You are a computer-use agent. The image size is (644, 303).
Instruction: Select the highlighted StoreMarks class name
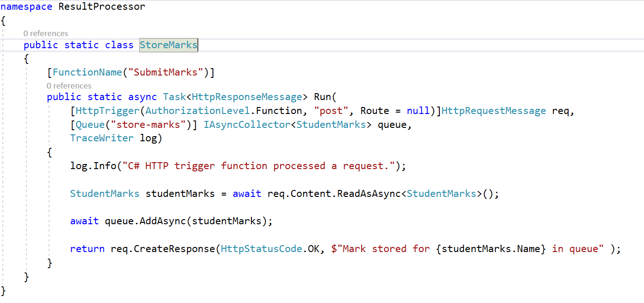tap(169, 44)
